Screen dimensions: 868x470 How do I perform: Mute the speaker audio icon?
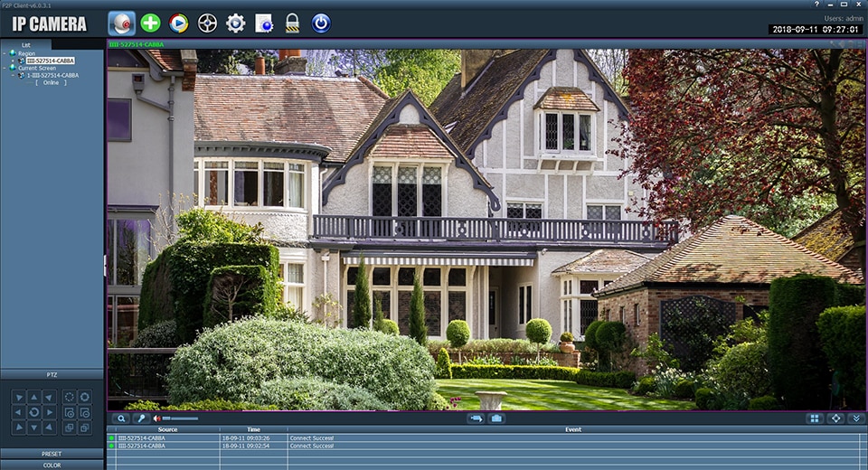156,418
